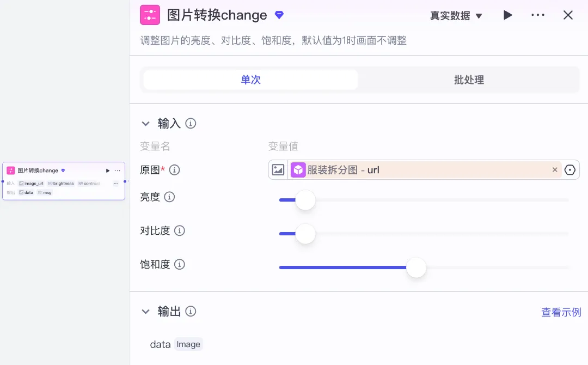Click the info icon beside 原图
This screenshot has height=365, width=588.
point(175,170)
